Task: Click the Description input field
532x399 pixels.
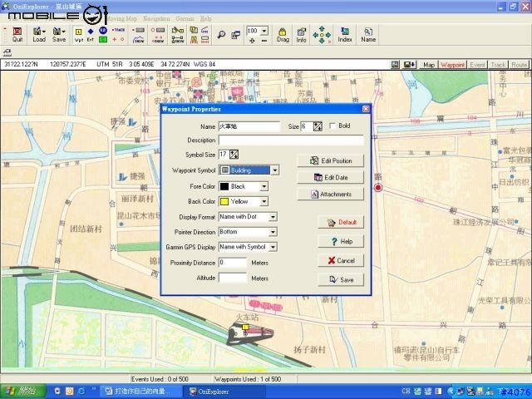Action: [x=291, y=140]
